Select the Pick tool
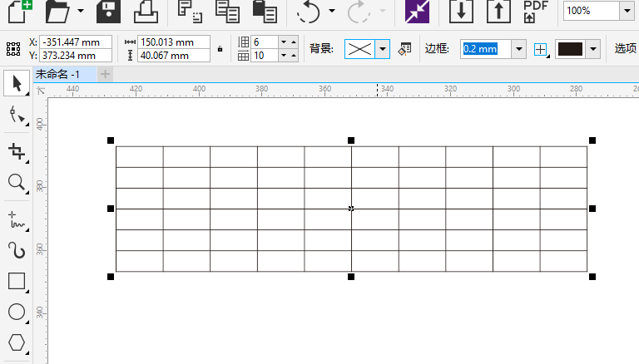The height and width of the screenshot is (364, 639). click(17, 83)
